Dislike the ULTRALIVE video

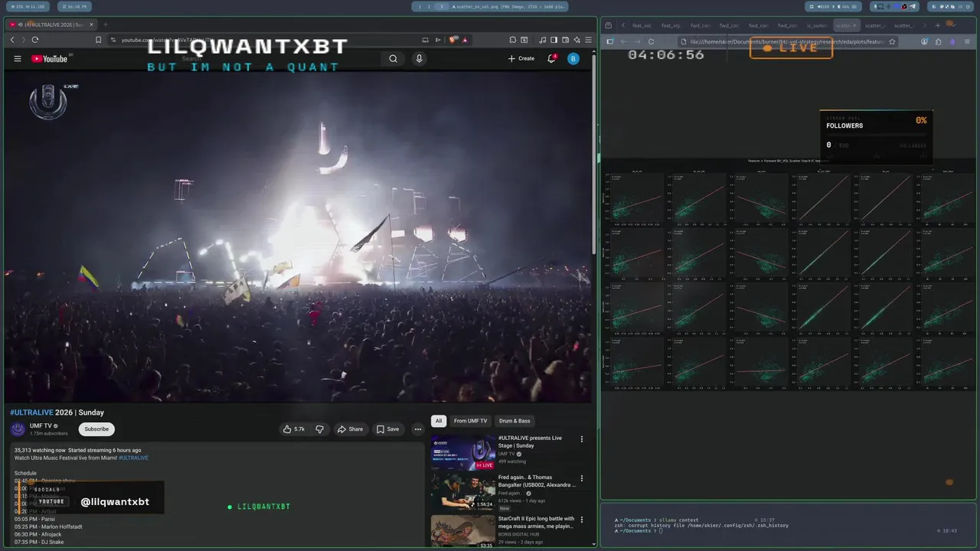pyautogui.click(x=320, y=429)
